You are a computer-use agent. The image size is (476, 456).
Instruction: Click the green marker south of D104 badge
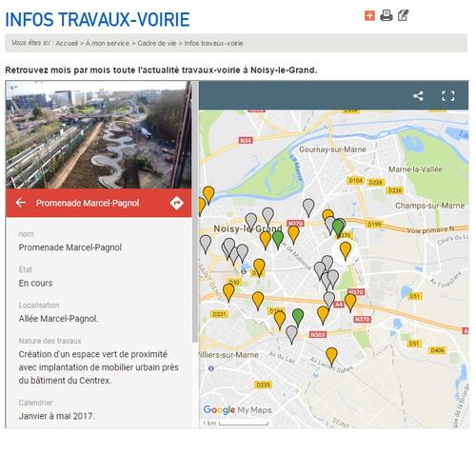(298, 316)
